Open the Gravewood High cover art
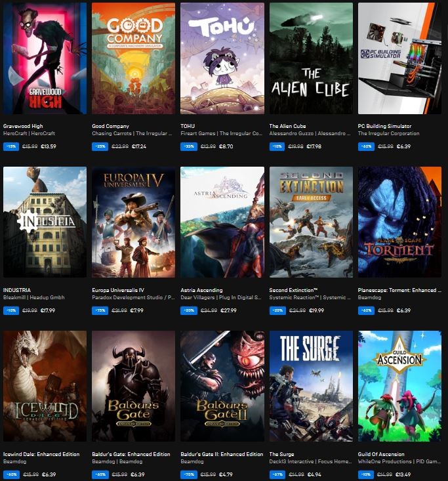The height and width of the screenshot is (481, 448). [x=45, y=58]
